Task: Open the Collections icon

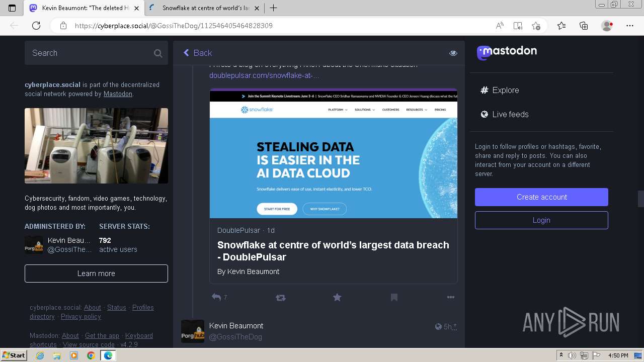Action: 584,26
